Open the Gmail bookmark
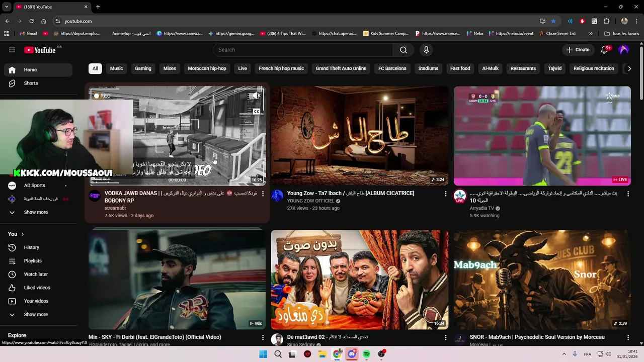The image size is (644, 362). coord(28,34)
